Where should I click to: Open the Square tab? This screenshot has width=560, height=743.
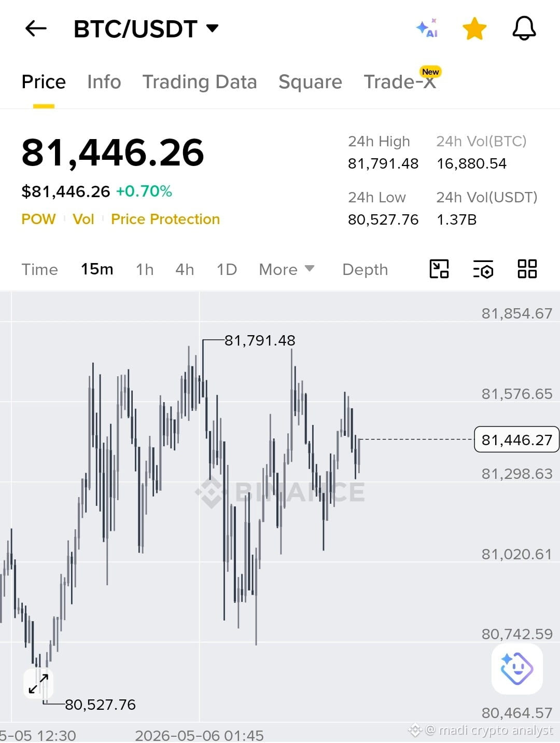click(310, 82)
